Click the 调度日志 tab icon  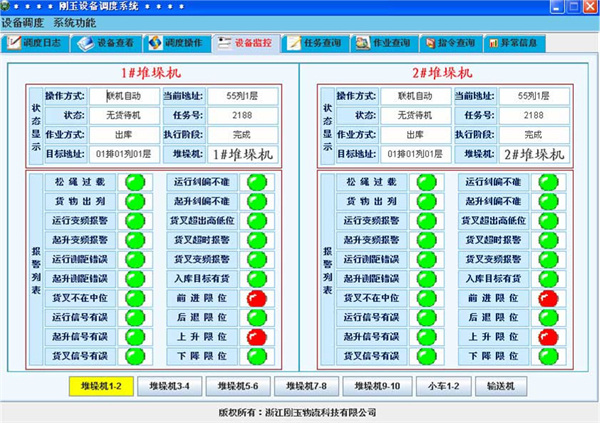point(15,43)
